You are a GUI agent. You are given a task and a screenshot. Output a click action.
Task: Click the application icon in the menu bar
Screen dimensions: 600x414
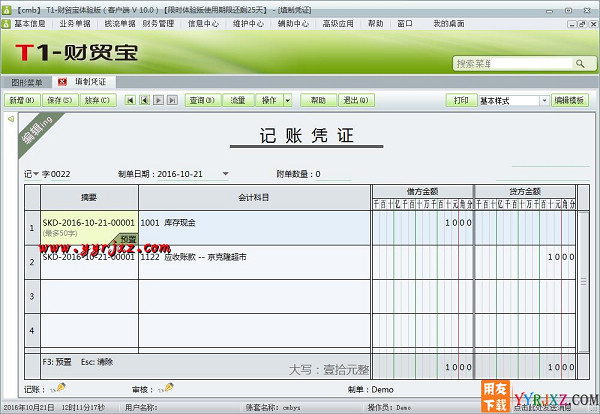[6, 24]
